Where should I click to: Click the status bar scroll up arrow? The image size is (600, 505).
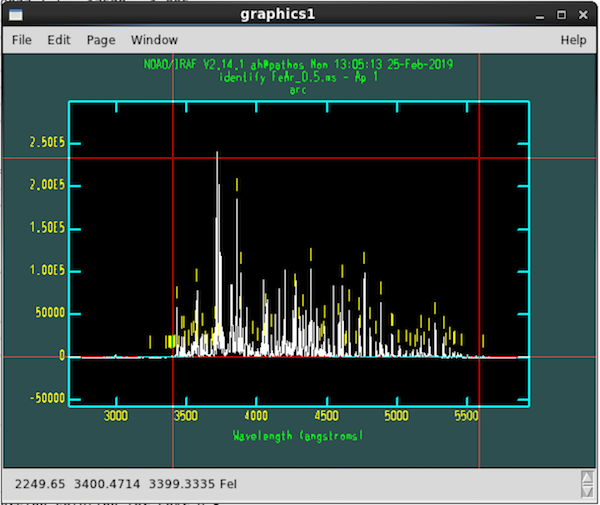pos(587,477)
